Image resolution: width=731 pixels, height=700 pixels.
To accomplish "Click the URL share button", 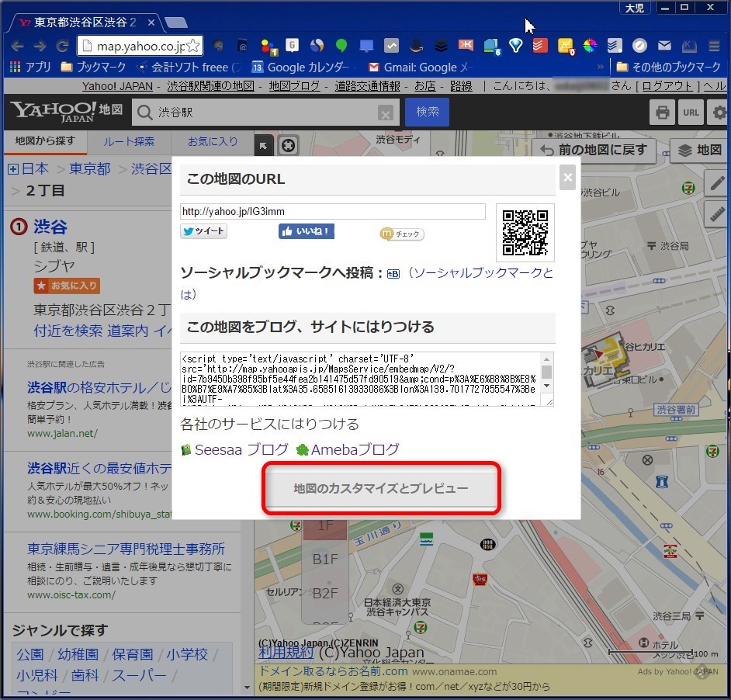I will click(691, 113).
